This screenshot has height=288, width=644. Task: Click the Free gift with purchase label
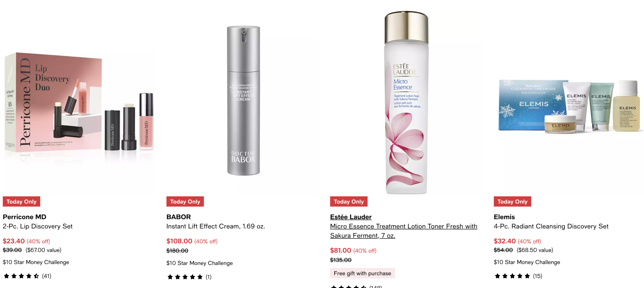(x=362, y=273)
